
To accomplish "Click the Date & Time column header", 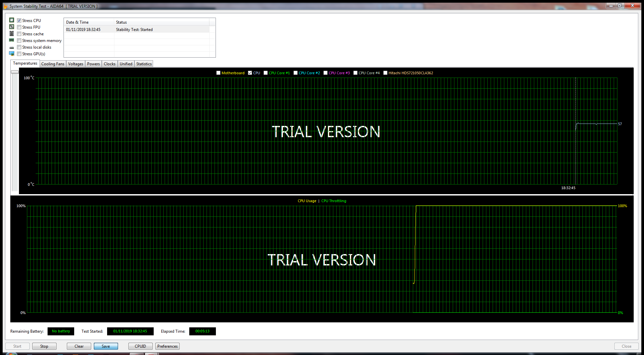I will coord(89,22).
